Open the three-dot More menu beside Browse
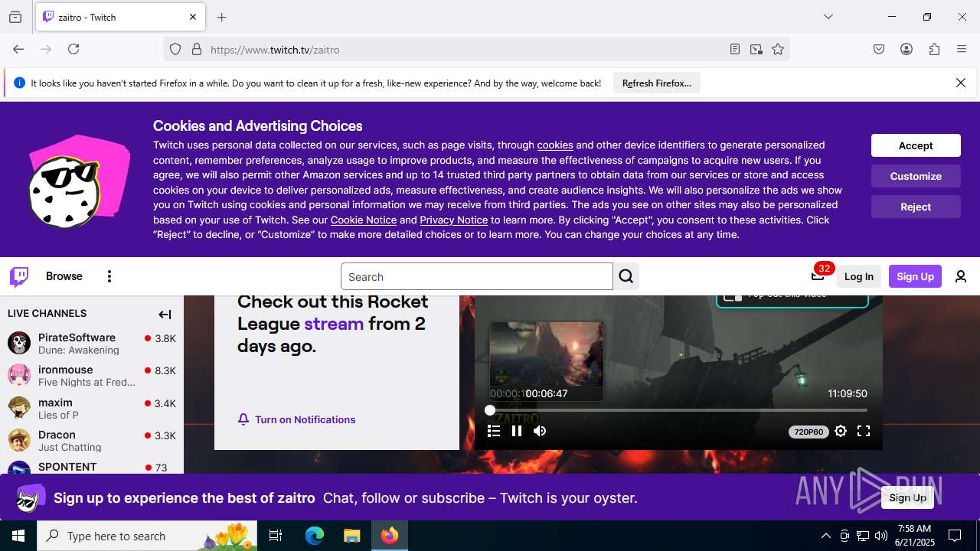 pyautogui.click(x=109, y=276)
